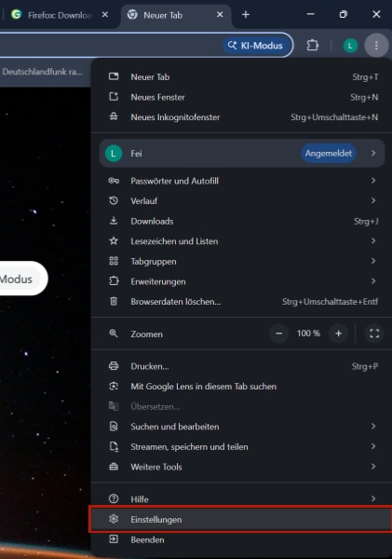Screen dimensions: 392x559
Task: Open Hilfe menu entry
Action: (241, 499)
